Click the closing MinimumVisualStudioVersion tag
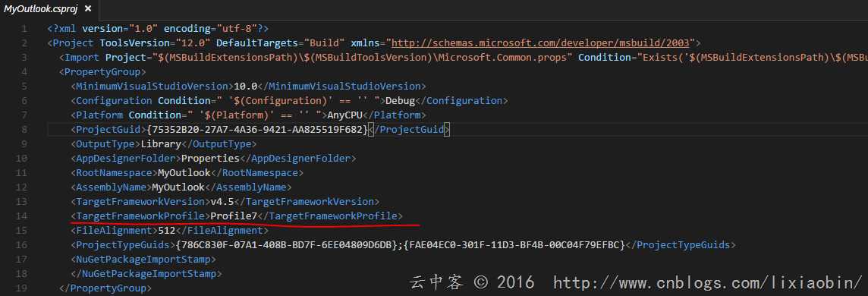 (x=341, y=86)
